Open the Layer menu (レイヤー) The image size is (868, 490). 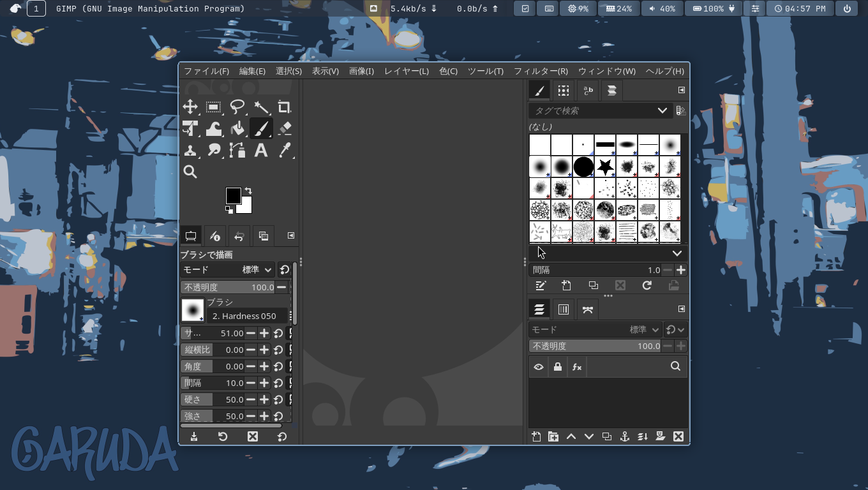pos(407,71)
